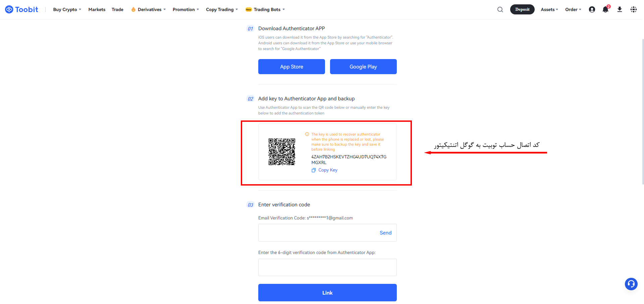Image resolution: width=644 pixels, height=304 pixels.
Task: Click the Copy Key icon
Action: [x=314, y=170]
